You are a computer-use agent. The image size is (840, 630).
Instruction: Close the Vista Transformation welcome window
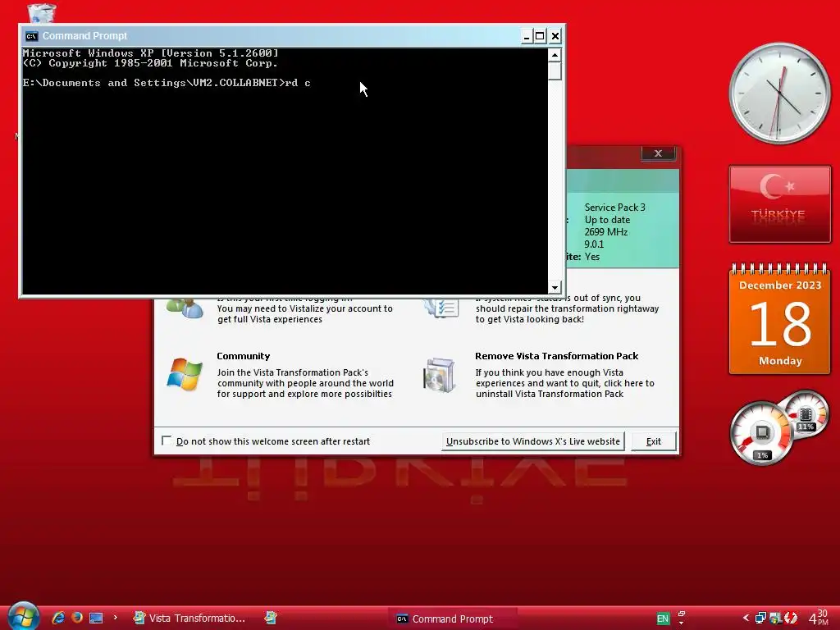(659, 153)
